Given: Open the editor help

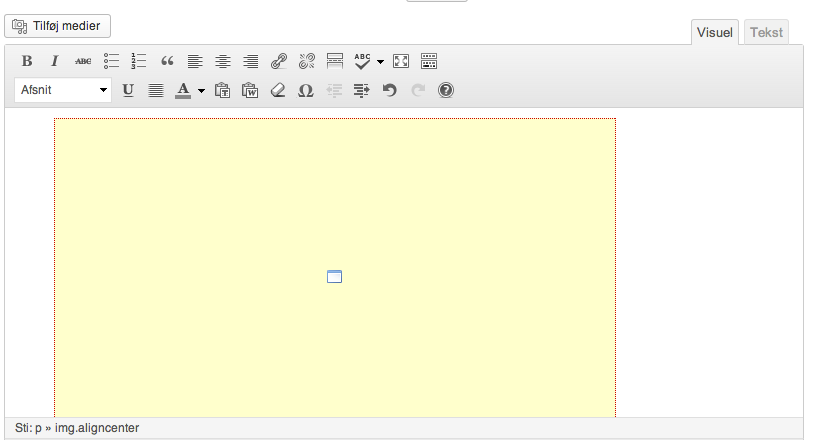Looking at the screenshot, I should click(x=446, y=90).
